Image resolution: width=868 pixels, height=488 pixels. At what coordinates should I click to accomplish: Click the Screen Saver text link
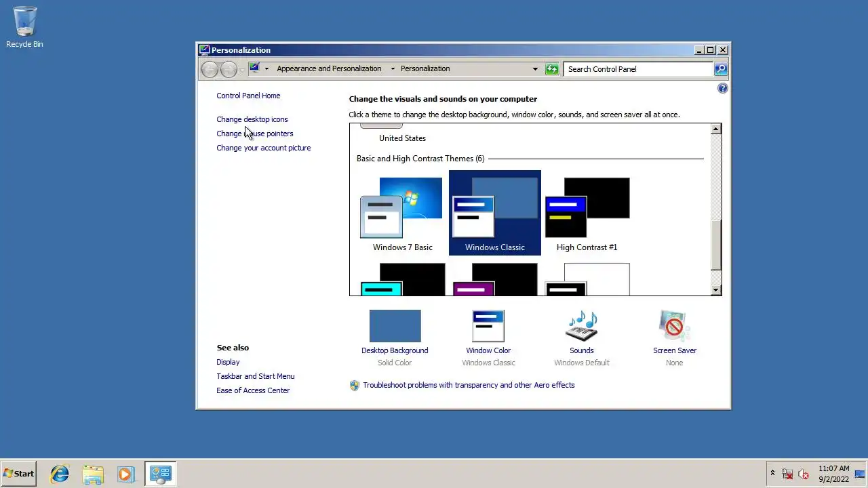[x=675, y=350]
